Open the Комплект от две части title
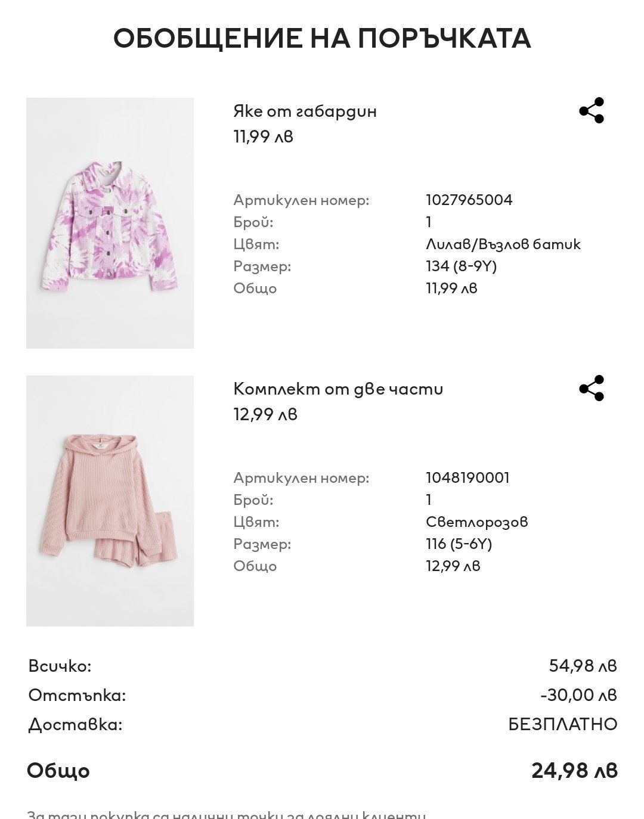The width and height of the screenshot is (644, 819). [338, 389]
